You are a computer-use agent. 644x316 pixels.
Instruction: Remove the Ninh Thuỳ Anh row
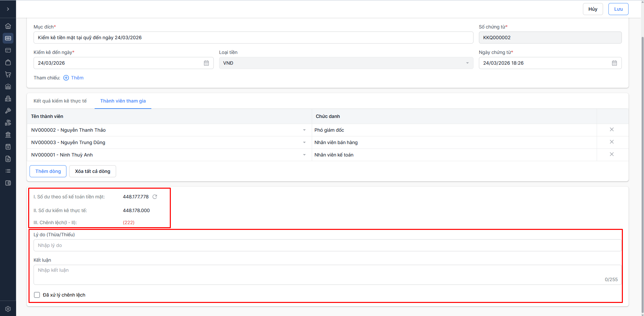[612, 154]
